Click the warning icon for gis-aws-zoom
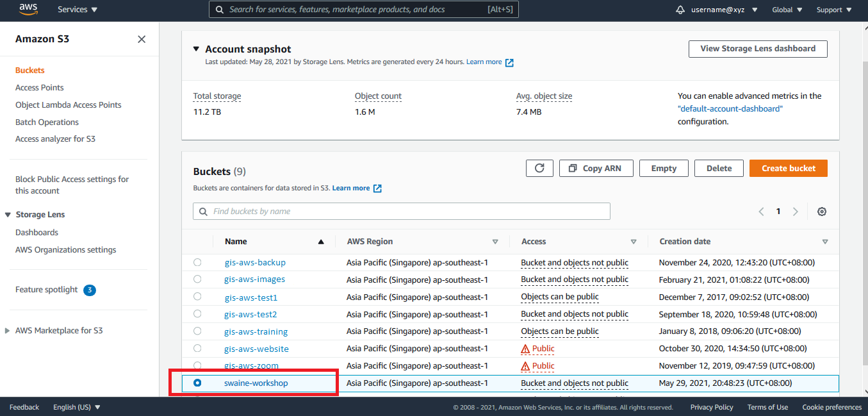This screenshot has height=416, width=868. coord(525,366)
